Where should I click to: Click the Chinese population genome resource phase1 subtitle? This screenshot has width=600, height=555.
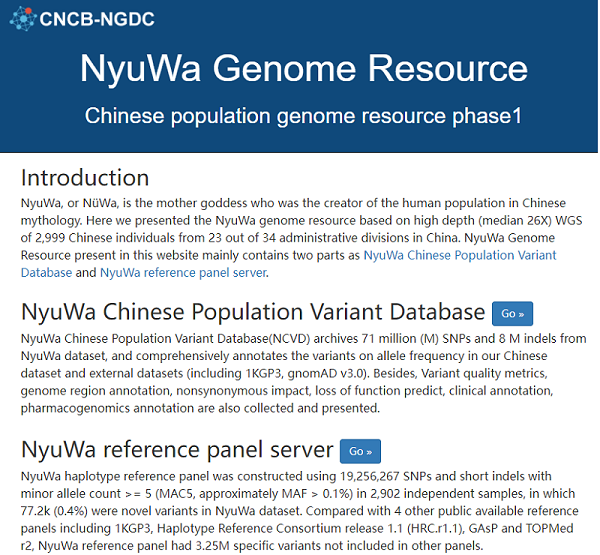click(x=303, y=115)
